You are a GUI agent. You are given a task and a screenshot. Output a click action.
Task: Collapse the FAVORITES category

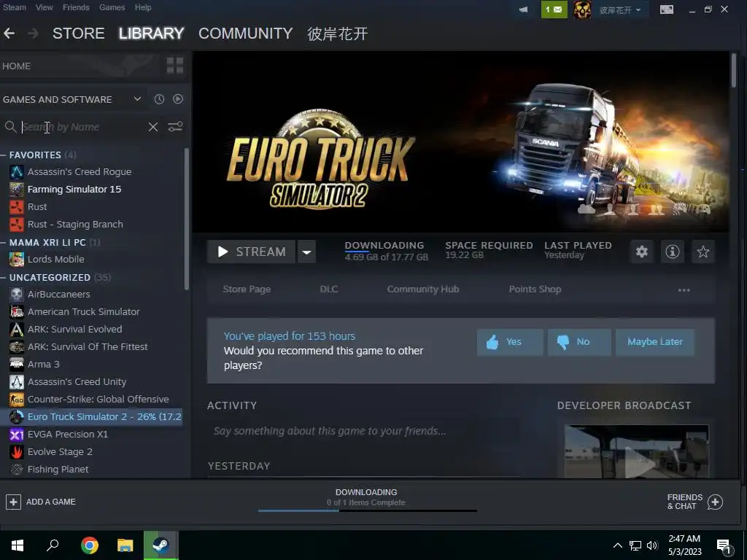tap(4, 155)
